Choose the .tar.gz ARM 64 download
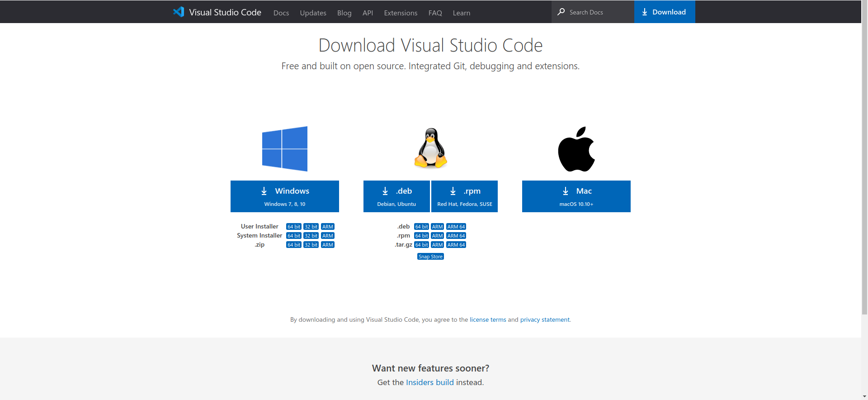The height and width of the screenshot is (400, 868). pyautogui.click(x=456, y=245)
